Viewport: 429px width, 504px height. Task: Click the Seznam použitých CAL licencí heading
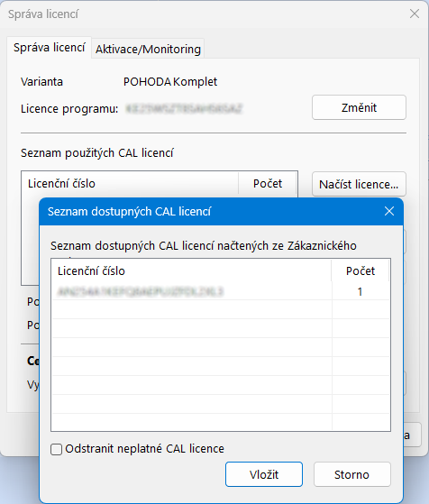pyautogui.click(x=97, y=153)
